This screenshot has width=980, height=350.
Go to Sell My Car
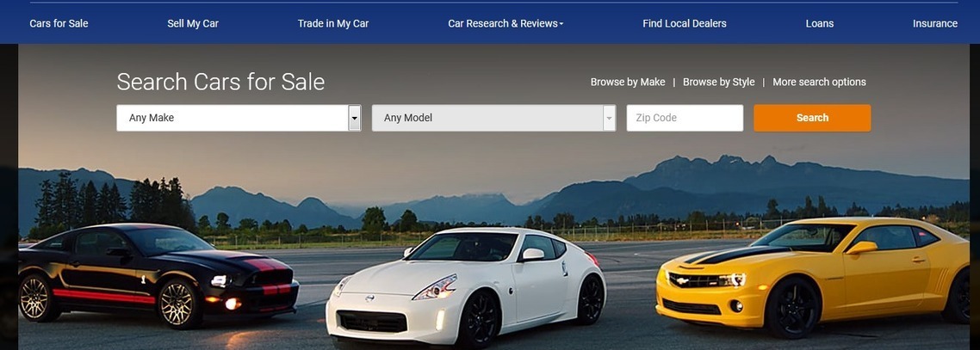[x=193, y=23]
